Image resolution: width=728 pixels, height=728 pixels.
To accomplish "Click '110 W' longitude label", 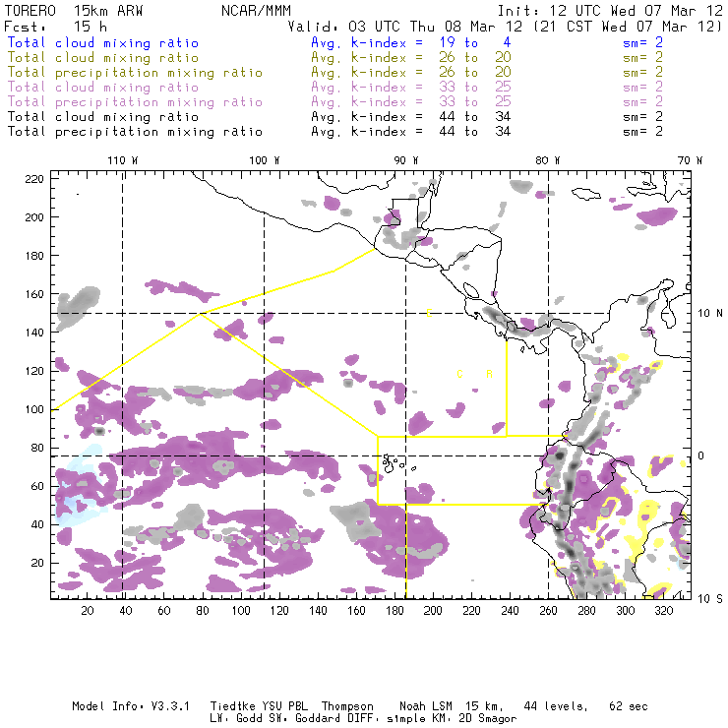I will (x=123, y=160).
